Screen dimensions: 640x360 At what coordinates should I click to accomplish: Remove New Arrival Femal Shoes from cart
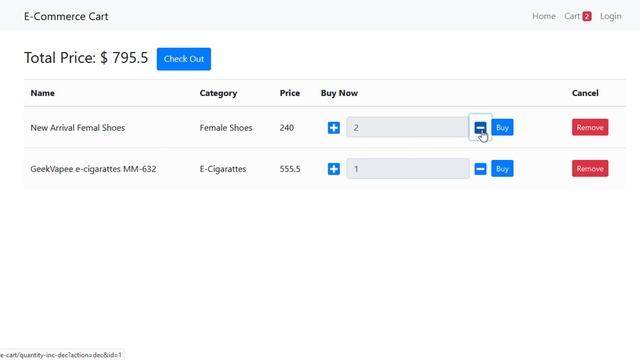click(590, 127)
